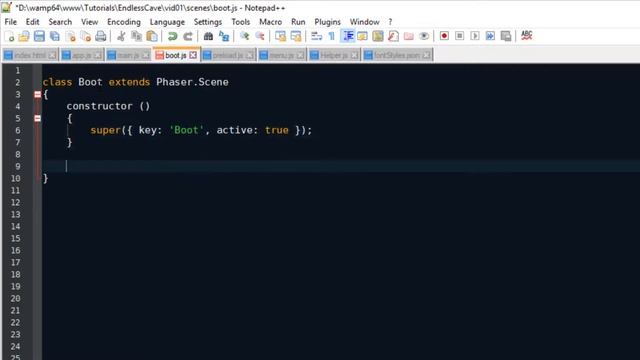Open the Search menu
Screen dimensions: 640x360
(x=60, y=22)
